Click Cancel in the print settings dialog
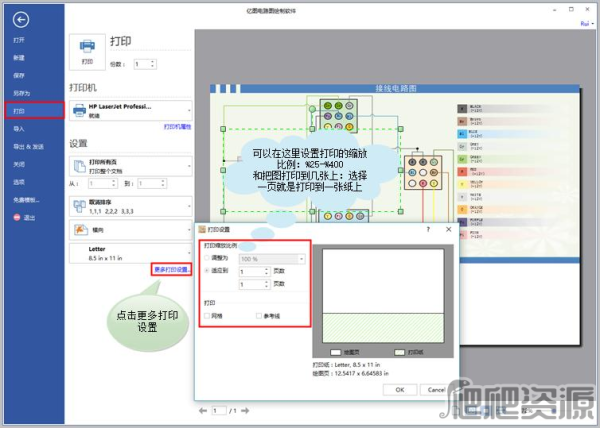 tap(436, 390)
